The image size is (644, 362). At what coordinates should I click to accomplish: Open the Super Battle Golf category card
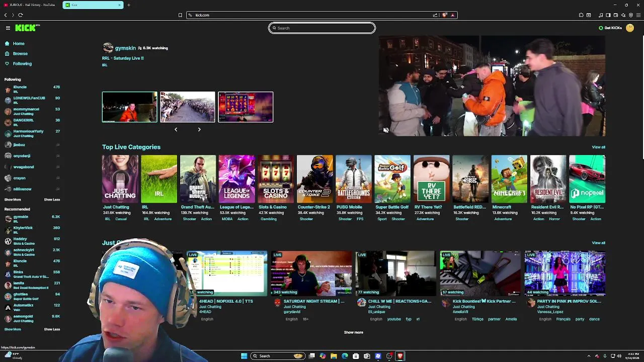[392, 179]
